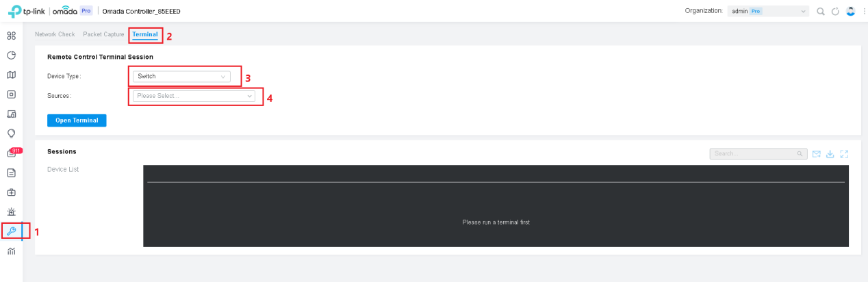Click the Open Terminal button

[77, 120]
